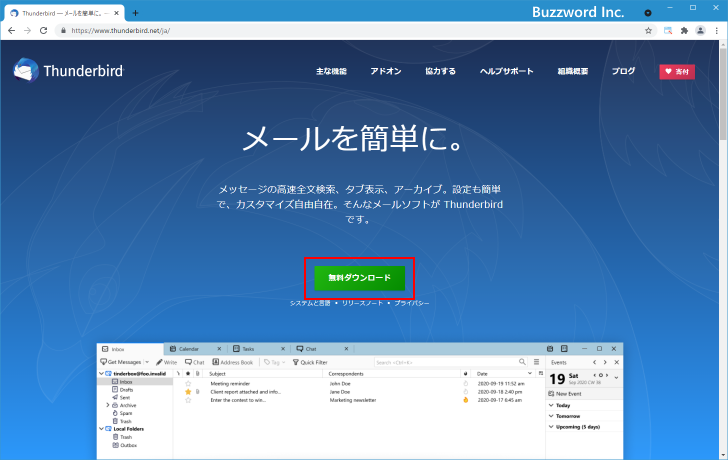View site info via the lock icon
This screenshot has width=728, height=460.
pos(63,31)
